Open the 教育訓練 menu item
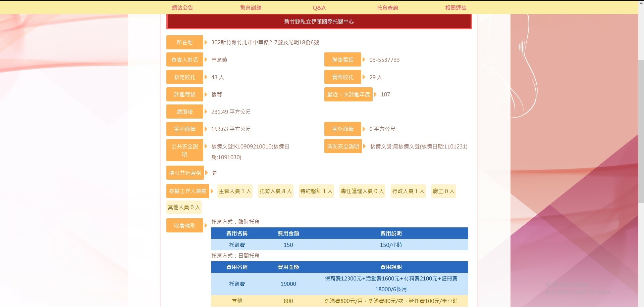Image resolution: width=644 pixels, height=307 pixels. [251, 7]
